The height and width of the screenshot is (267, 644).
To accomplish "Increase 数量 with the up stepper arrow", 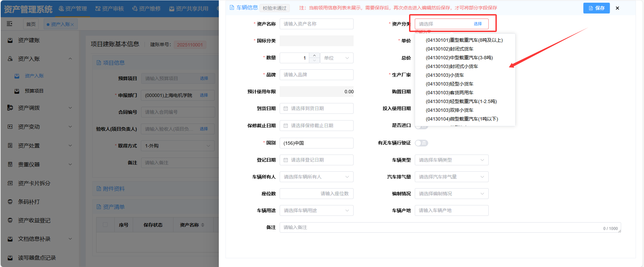I will click(x=314, y=55).
